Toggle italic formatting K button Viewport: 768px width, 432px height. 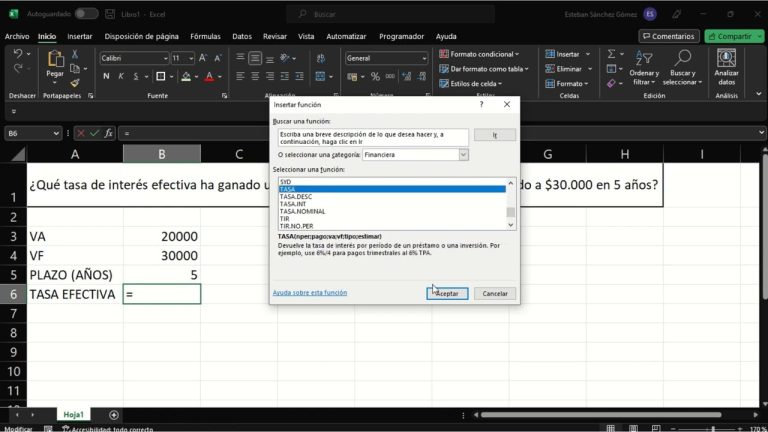(x=121, y=76)
